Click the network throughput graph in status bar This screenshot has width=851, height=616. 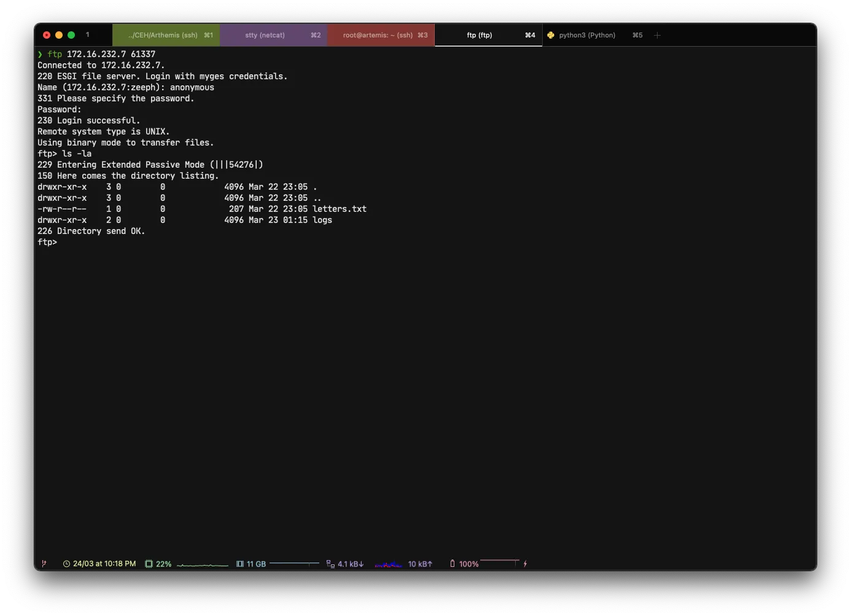[x=388, y=564]
